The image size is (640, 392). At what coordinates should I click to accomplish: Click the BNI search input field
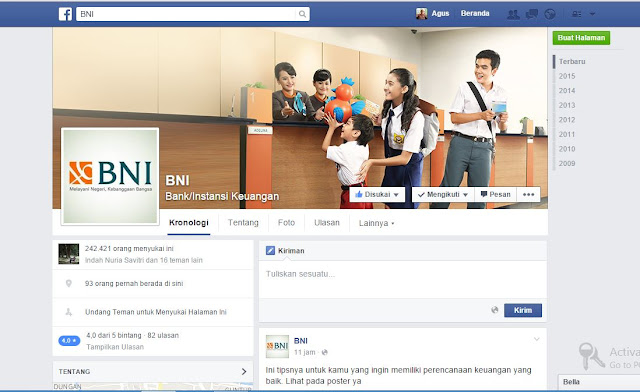point(186,14)
